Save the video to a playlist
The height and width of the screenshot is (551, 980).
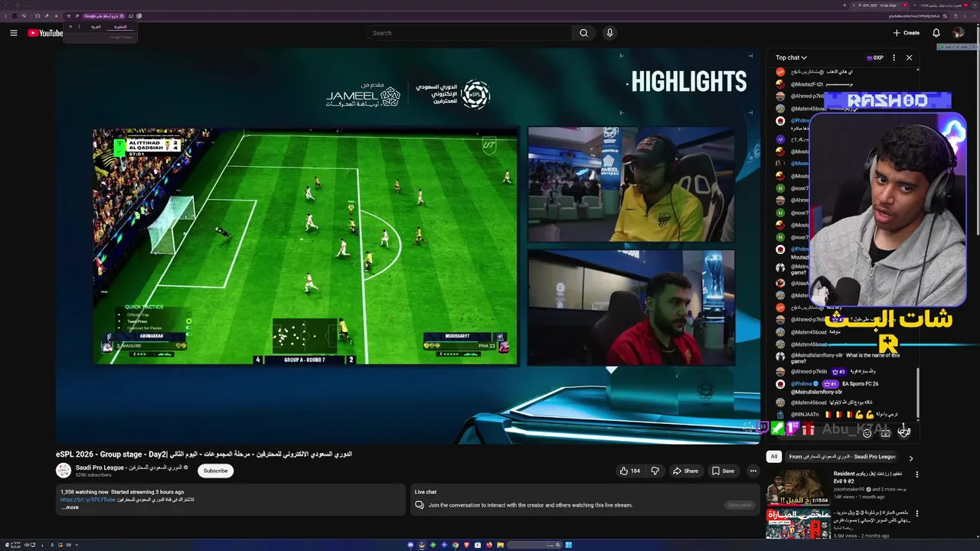(x=723, y=471)
